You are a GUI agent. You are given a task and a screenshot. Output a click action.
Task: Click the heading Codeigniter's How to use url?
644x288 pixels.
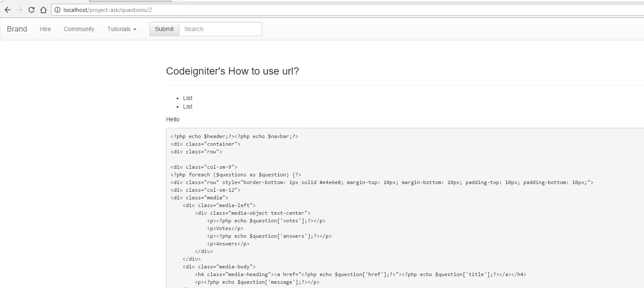tap(232, 71)
